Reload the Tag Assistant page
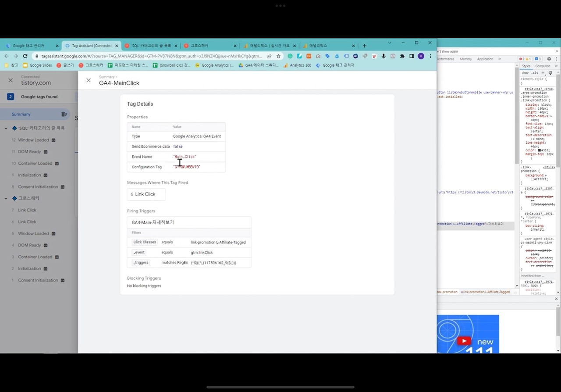 pyautogui.click(x=25, y=56)
